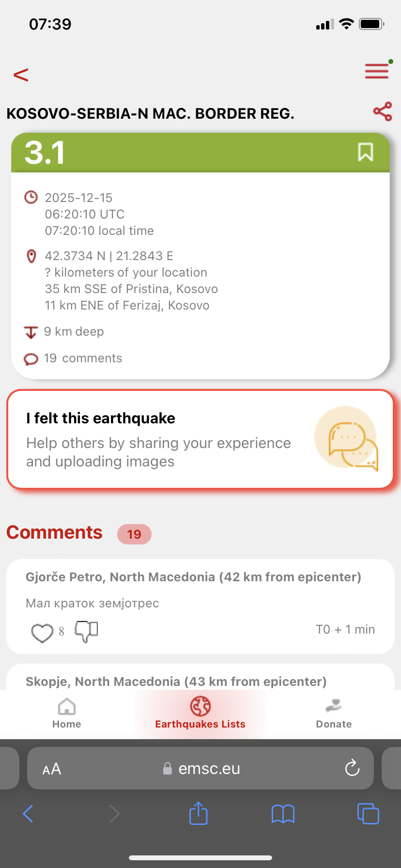Screen dimensions: 401x868
Task: Go back using Safari's back chevron
Action: tap(28, 813)
